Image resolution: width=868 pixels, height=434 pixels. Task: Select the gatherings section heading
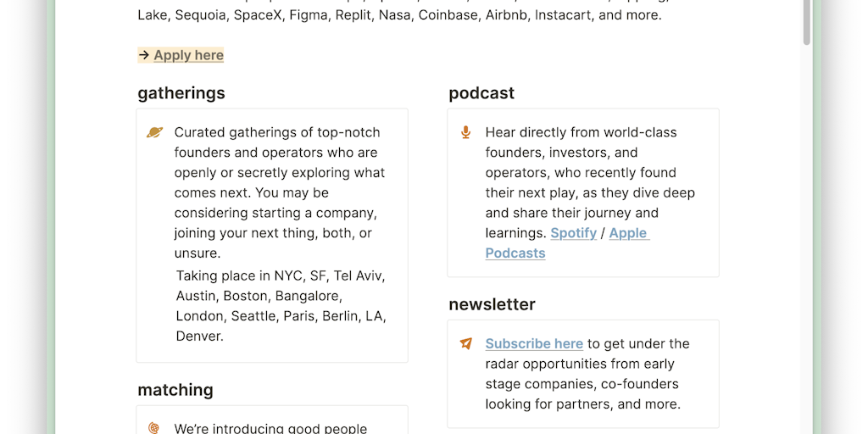tap(181, 93)
